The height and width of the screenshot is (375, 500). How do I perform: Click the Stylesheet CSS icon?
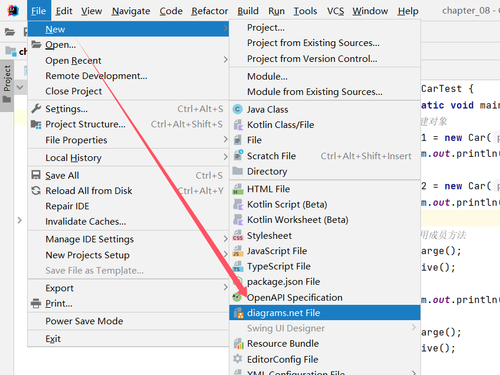238,235
